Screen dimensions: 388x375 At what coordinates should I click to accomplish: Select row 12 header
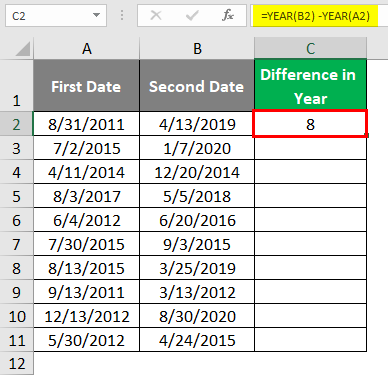pyautogui.click(x=16, y=363)
